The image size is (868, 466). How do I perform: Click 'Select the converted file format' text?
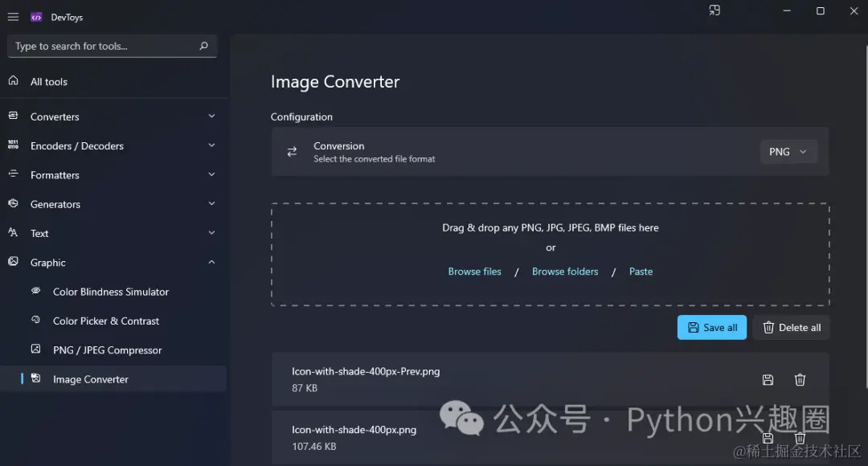(375, 159)
